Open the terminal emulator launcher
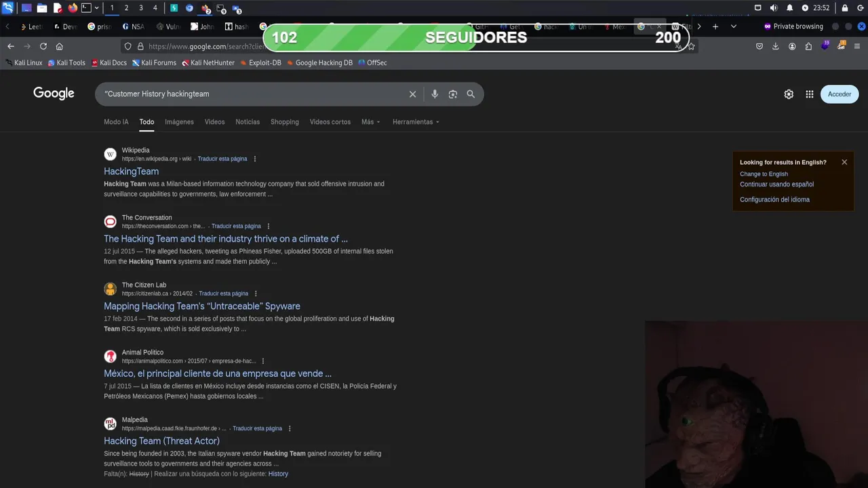The image size is (868, 488). pyautogui.click(x=86, y=8)
